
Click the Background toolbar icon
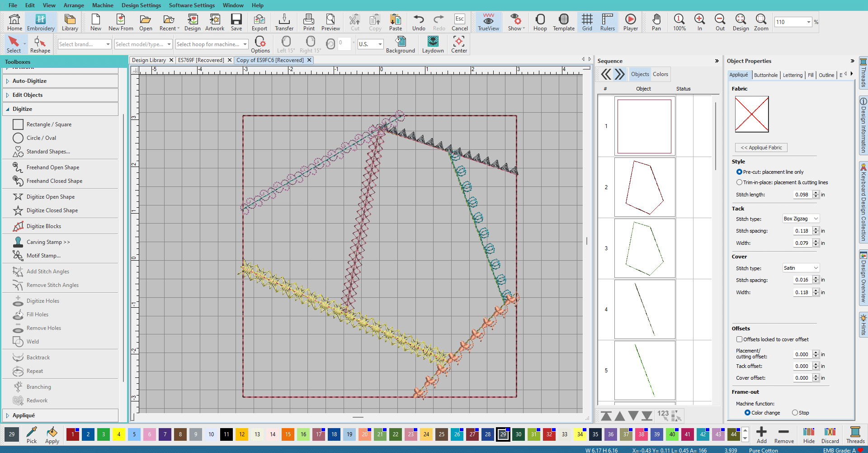pyautogui.click(x=400, y=45)
